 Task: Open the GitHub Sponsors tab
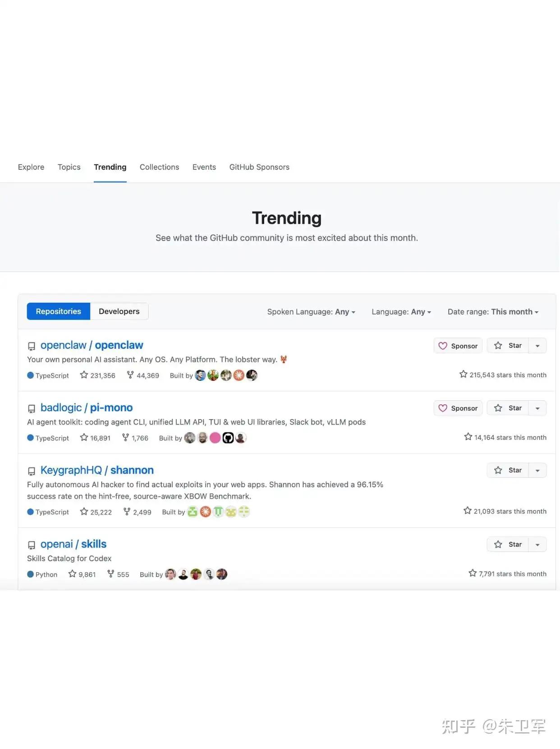(x=259, y=167)
